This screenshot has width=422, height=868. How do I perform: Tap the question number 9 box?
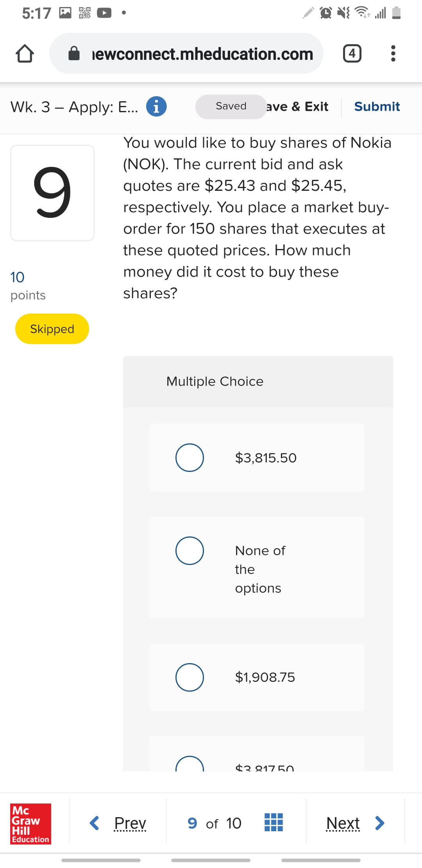point(52,193)
